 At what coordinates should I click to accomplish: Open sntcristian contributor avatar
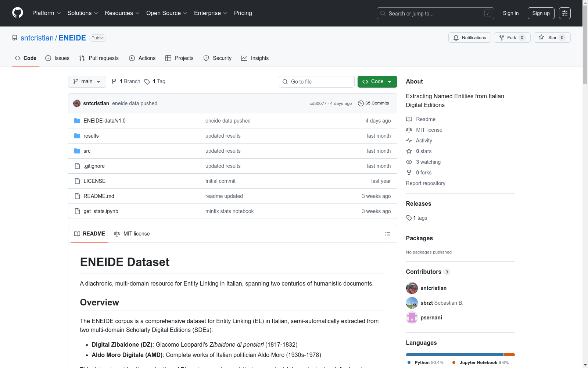click(412, 288)
